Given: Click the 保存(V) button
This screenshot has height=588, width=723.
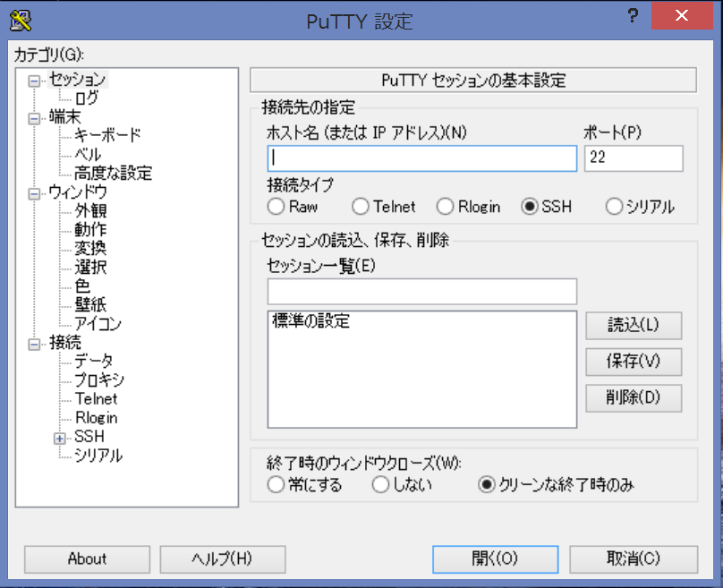Looking at the screenshot, I should pos(634,362).
